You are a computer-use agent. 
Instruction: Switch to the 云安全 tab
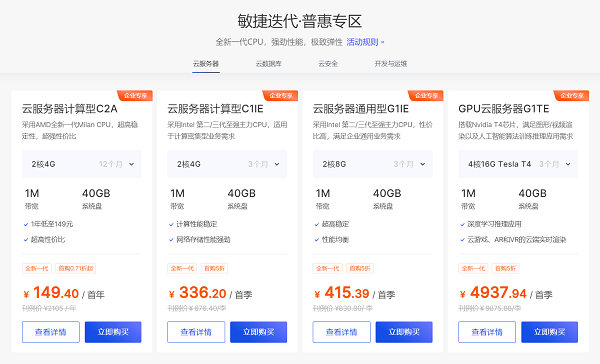(328, 64)
